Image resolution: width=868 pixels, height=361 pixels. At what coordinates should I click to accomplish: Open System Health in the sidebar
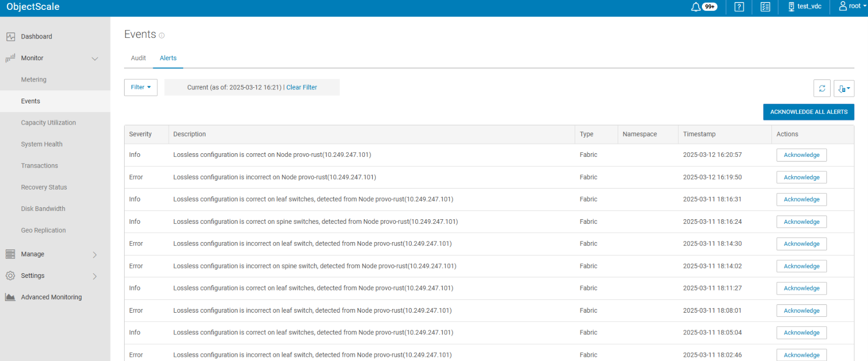tap(42, 144)
